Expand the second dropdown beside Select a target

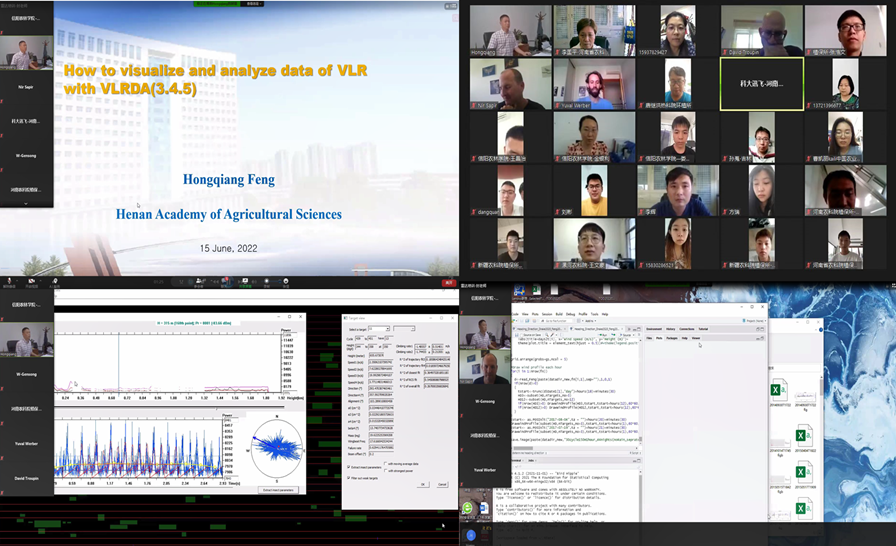tap(404, 328)
